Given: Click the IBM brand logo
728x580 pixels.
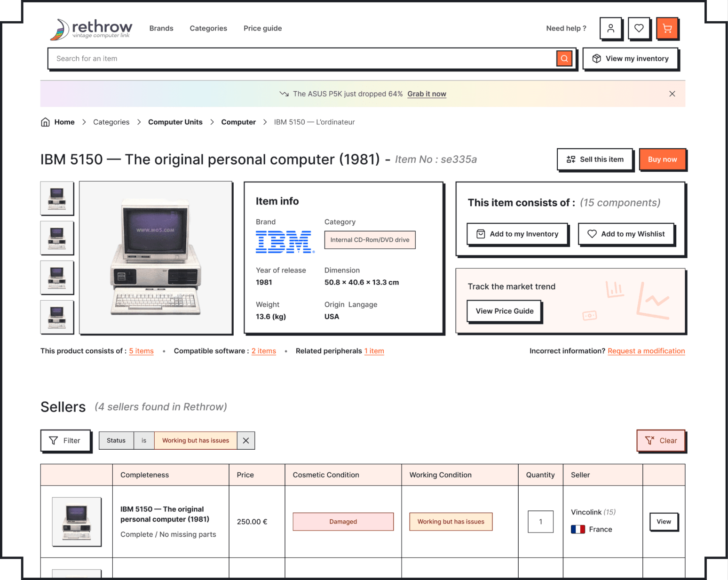Looking at the screenshot, I should [285, 242].
